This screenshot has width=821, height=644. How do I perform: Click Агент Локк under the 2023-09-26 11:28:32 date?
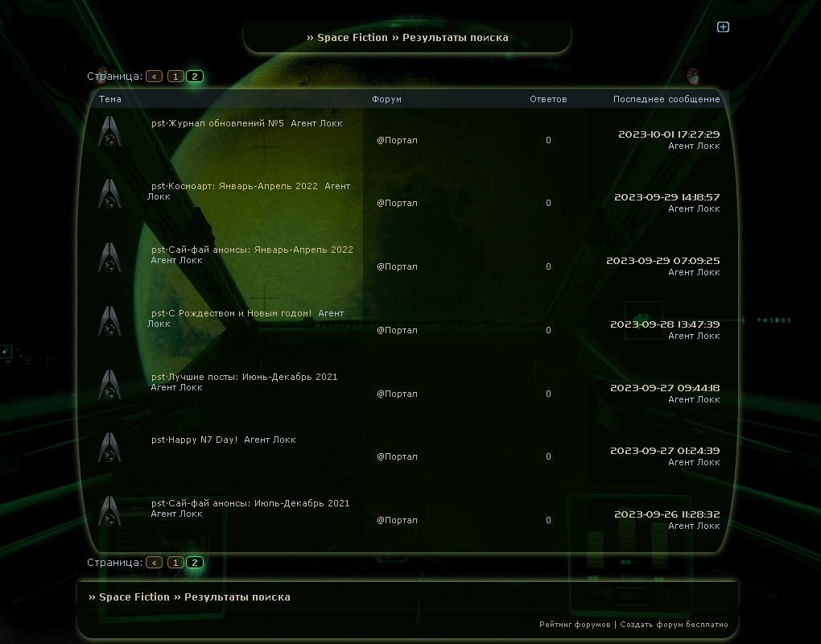(694, 526)
